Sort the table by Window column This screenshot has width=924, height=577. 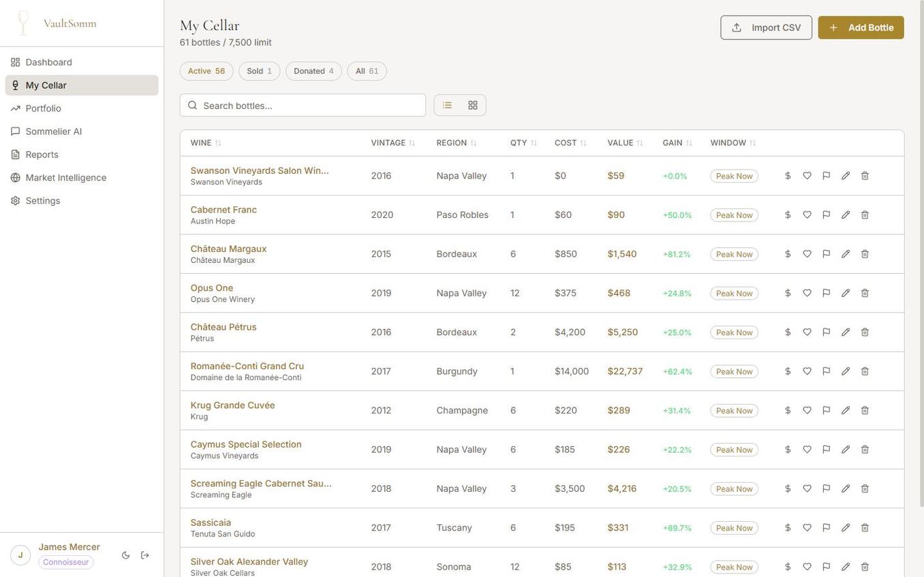(734, 143)
